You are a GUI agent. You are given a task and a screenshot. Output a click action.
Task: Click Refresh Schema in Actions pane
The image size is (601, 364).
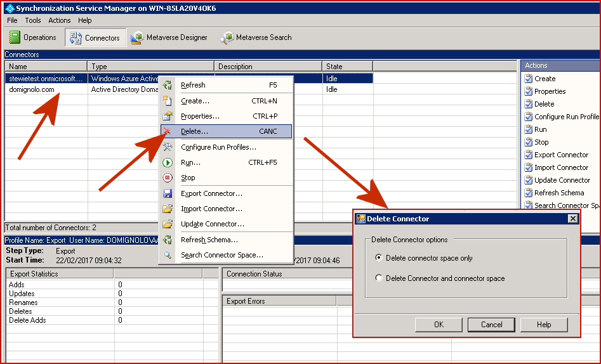click(558, 193)
